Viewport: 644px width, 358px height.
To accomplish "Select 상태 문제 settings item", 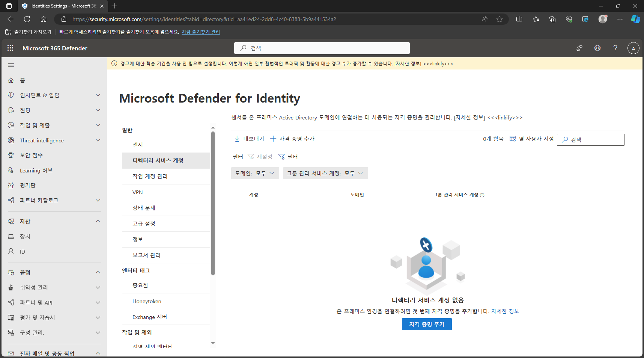I will [x=166, y=208].
